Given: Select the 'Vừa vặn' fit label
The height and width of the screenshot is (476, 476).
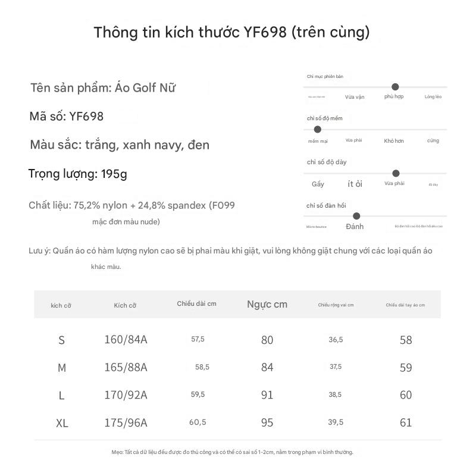Looking at the screenshot, I should pos(355,97).
